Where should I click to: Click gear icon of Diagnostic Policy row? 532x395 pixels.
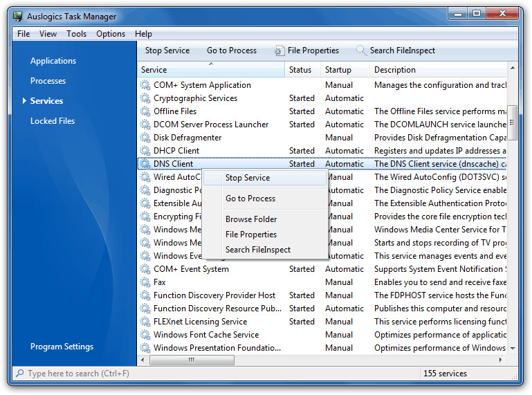tap(145, 190)
